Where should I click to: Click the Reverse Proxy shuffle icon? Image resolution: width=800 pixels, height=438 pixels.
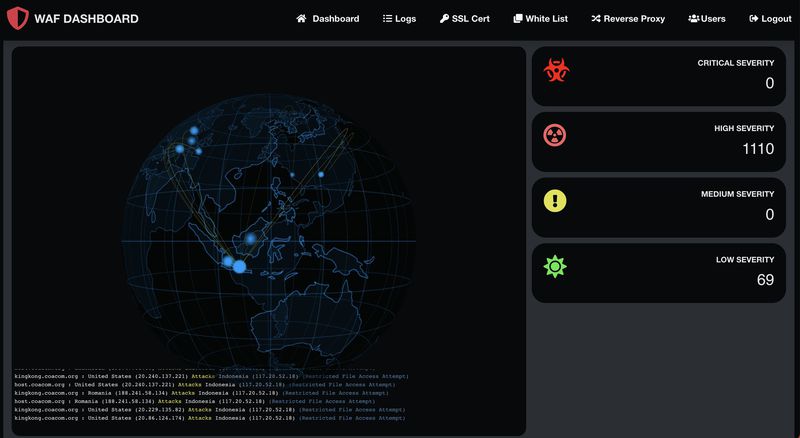(595, 18)
